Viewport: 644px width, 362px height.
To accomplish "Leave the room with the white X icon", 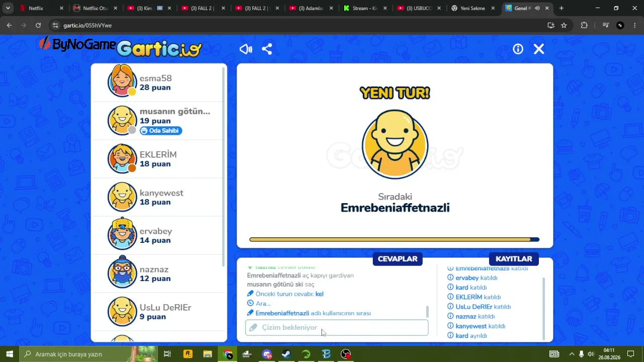I will pos(539,49).
